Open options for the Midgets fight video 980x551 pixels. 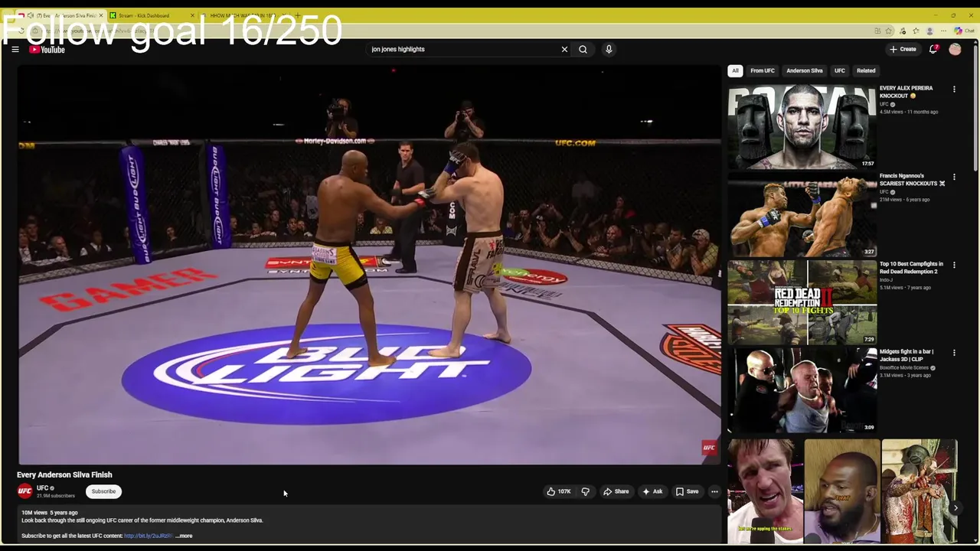click(954, 354)
